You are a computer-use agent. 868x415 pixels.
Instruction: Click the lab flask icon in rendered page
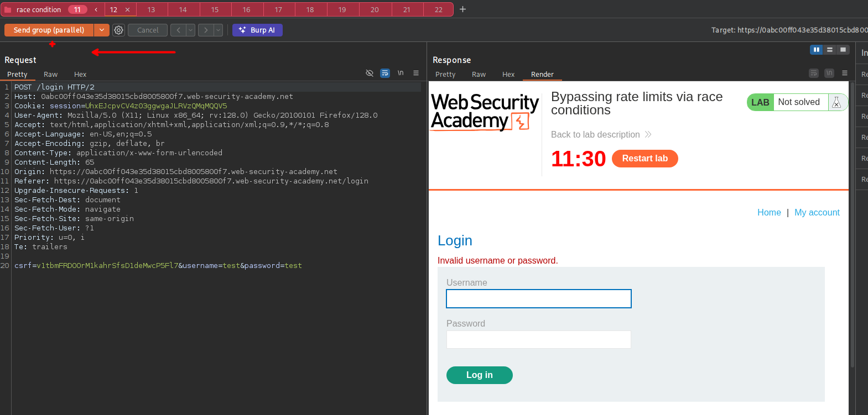click(x=836, y=102)
